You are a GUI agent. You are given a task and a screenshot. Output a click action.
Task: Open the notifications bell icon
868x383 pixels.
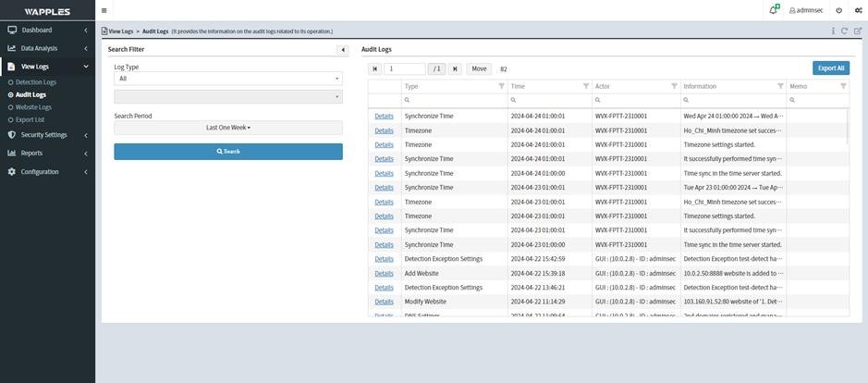773,10
